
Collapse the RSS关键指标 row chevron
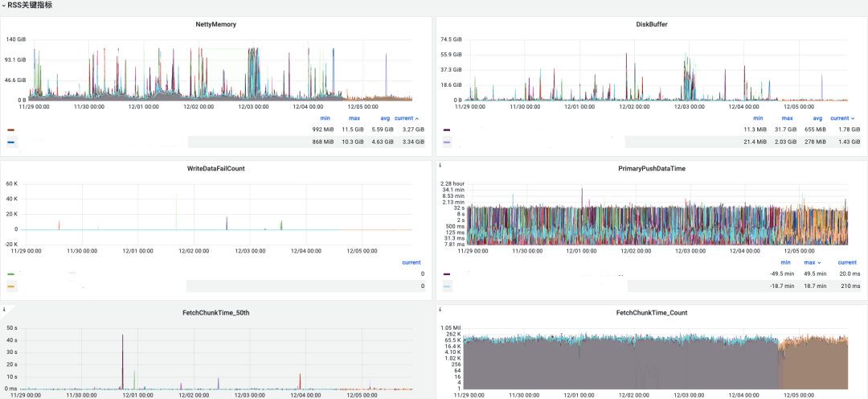coord(3,5)
